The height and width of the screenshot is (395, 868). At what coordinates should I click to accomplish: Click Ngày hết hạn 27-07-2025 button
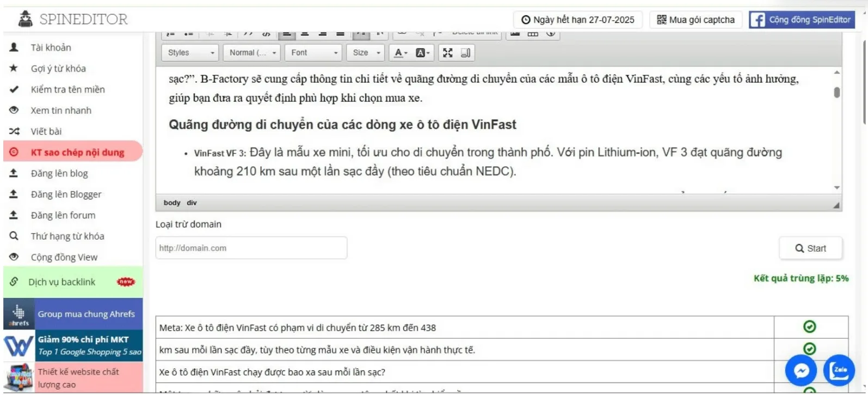(577, 20)
